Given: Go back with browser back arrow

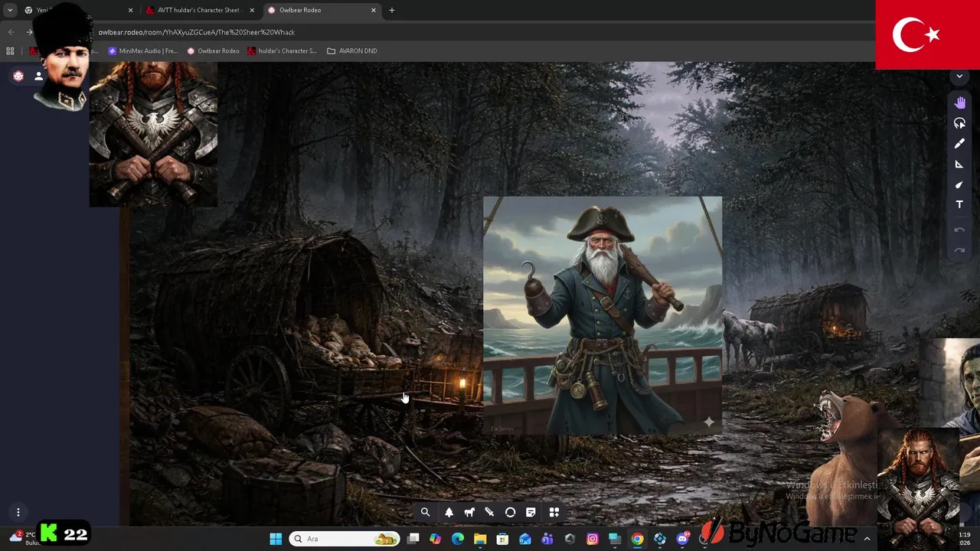Looking at the screenshot, I should [11, 32].
